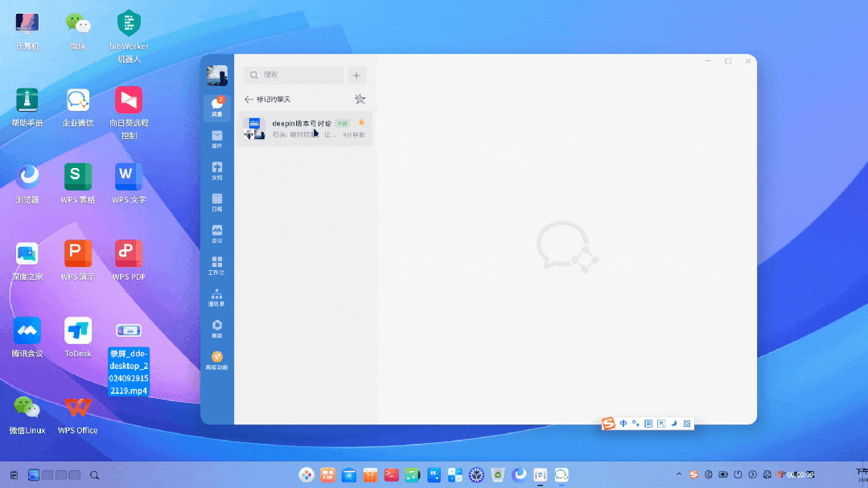Viewport: 868px width, 488px height.
Task: Open the 微盘 (Drive) sidebar icon
Action: pos(216,325)
